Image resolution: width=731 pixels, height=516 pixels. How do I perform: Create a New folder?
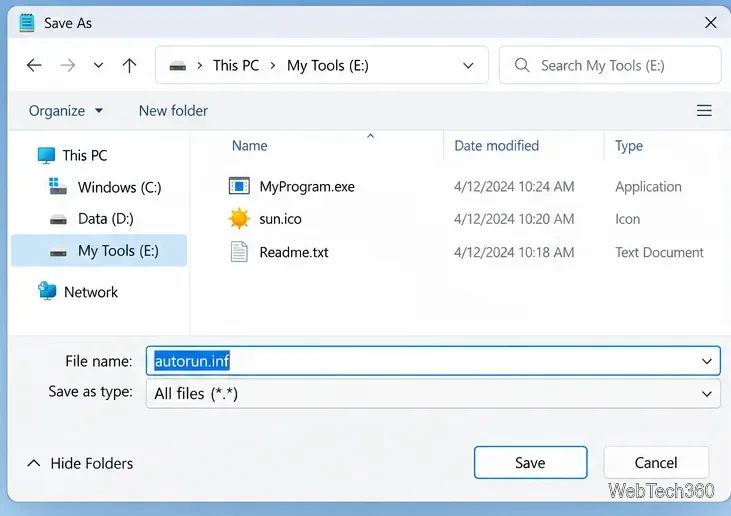173,111
